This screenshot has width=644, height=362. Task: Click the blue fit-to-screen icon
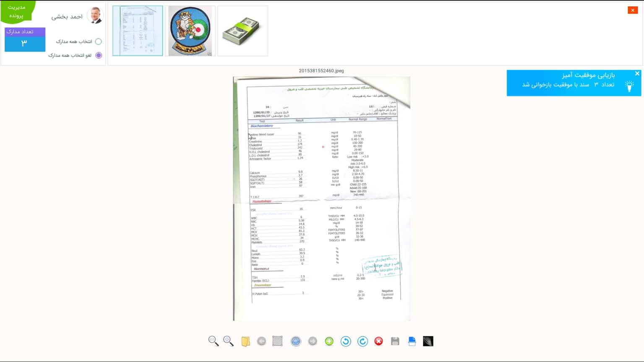tap(296, 341)
